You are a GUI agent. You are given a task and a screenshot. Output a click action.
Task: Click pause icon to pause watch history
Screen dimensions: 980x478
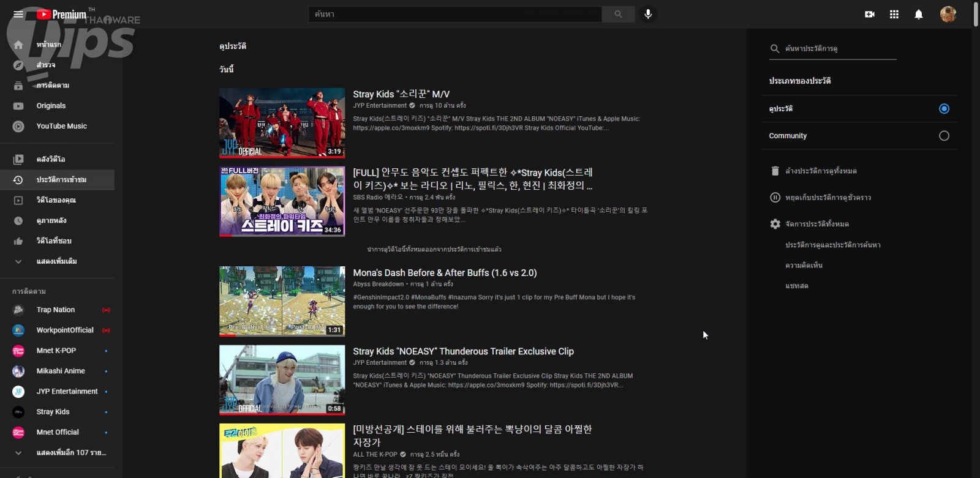[x=775, y=198]
